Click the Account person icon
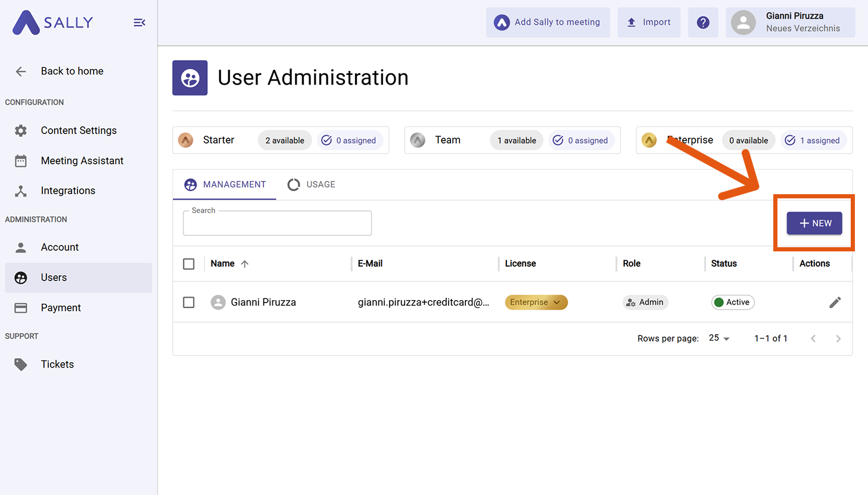Viewport: 868px width, 495px height. coord(21,247)
